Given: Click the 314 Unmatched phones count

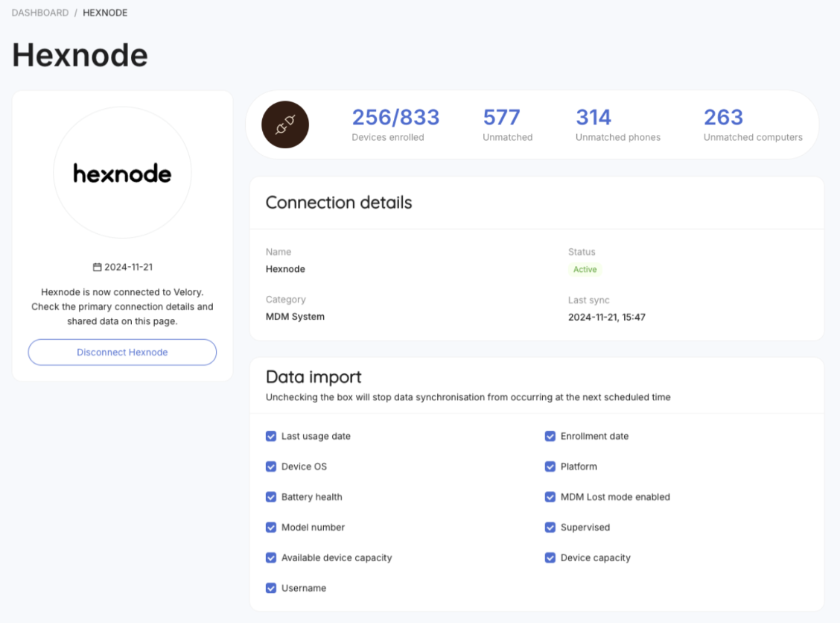Looking at the screenshot, I should (x=594, y=118).
